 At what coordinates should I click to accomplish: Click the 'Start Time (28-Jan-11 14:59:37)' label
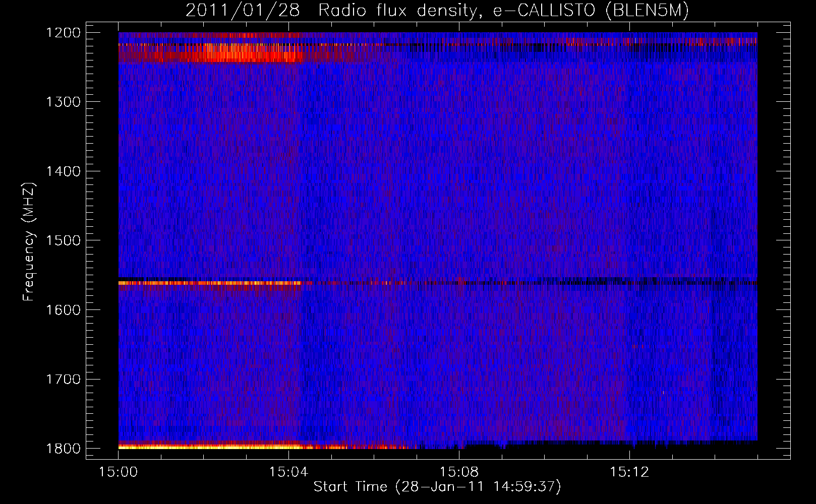(437, 487)
